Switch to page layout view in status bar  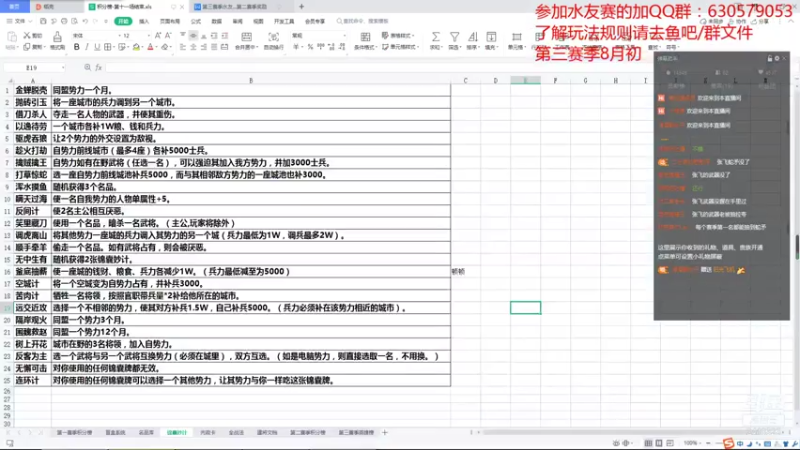click(x=659, y=443)
